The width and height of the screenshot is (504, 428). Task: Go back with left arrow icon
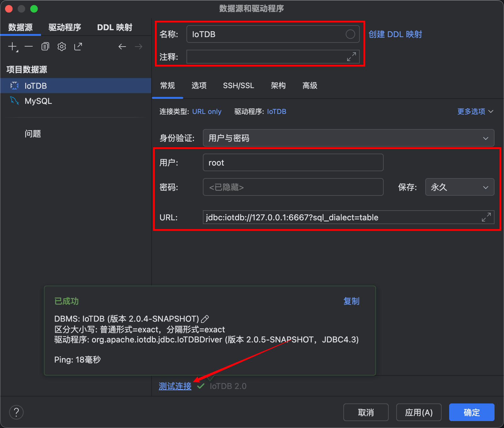coord(122,47)
